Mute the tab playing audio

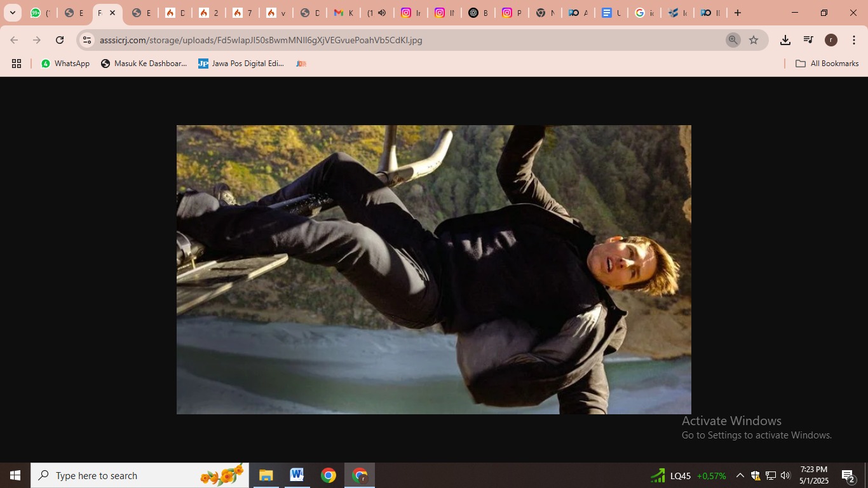tap(382, 13)
